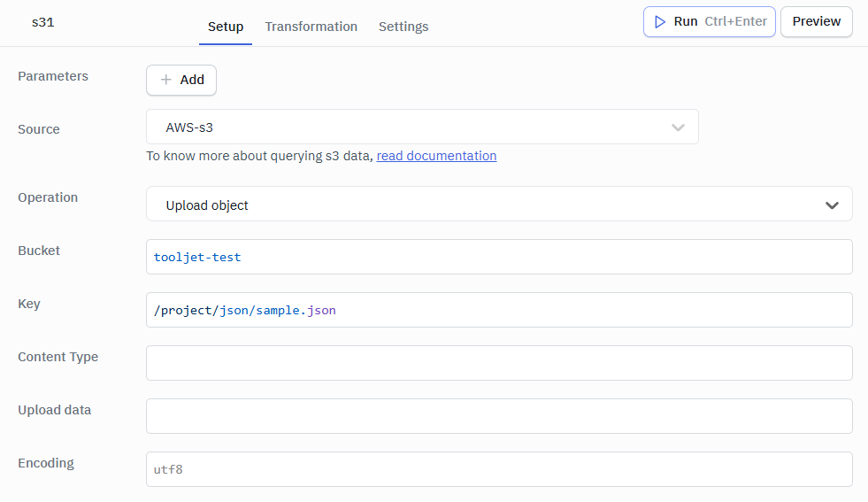
Task: Go to the Settings tab
Action: pyautogui.click(x=403, y=27)
